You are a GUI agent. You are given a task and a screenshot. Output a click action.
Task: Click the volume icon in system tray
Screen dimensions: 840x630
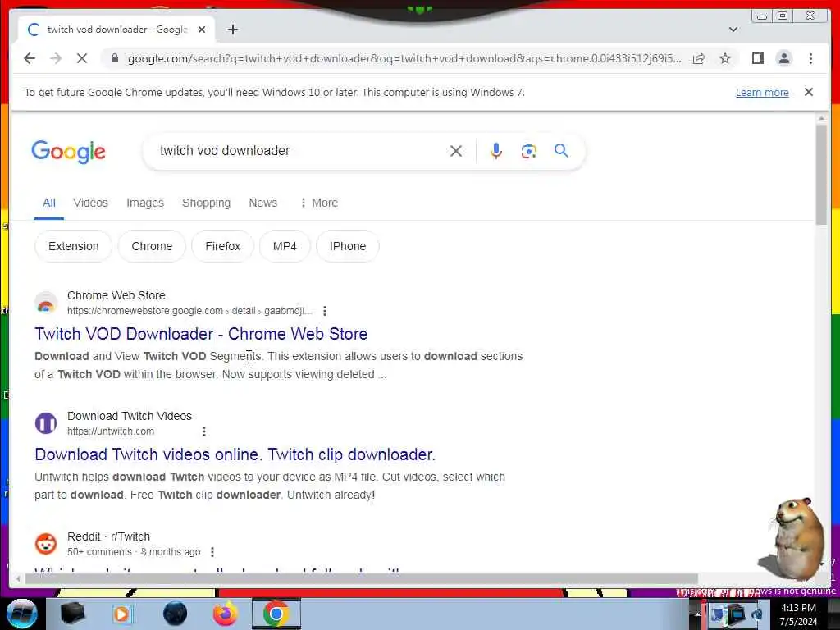(x=757, y=614)
